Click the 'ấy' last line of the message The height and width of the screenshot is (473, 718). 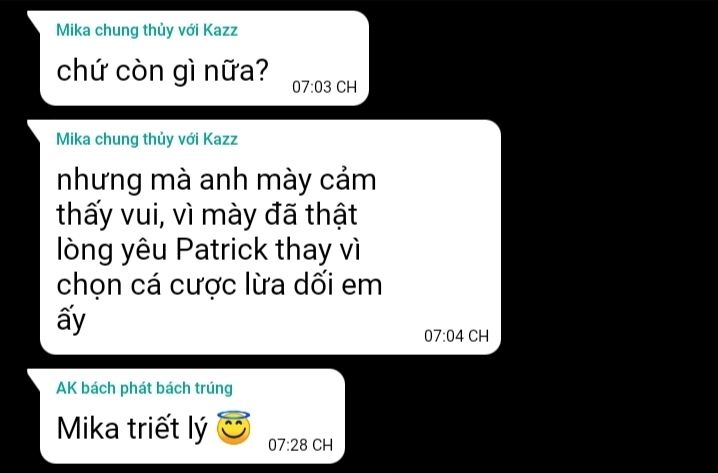point(71,319)
